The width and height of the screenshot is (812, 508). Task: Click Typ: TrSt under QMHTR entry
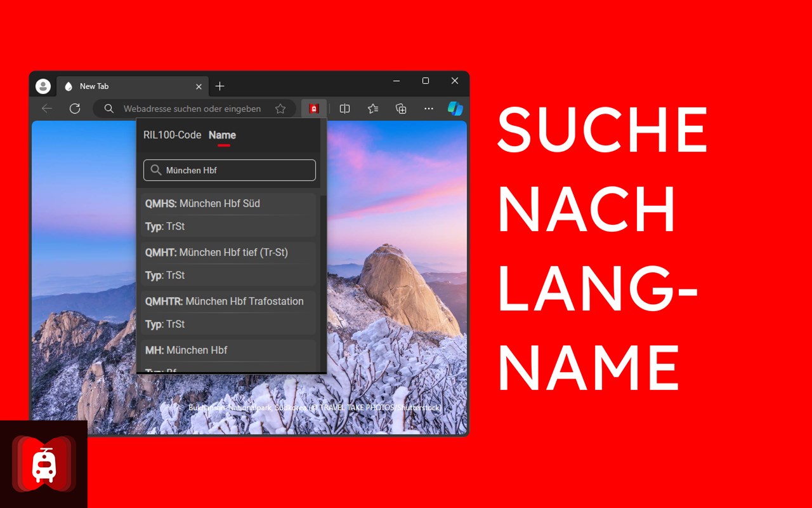[x=165, y=324]
